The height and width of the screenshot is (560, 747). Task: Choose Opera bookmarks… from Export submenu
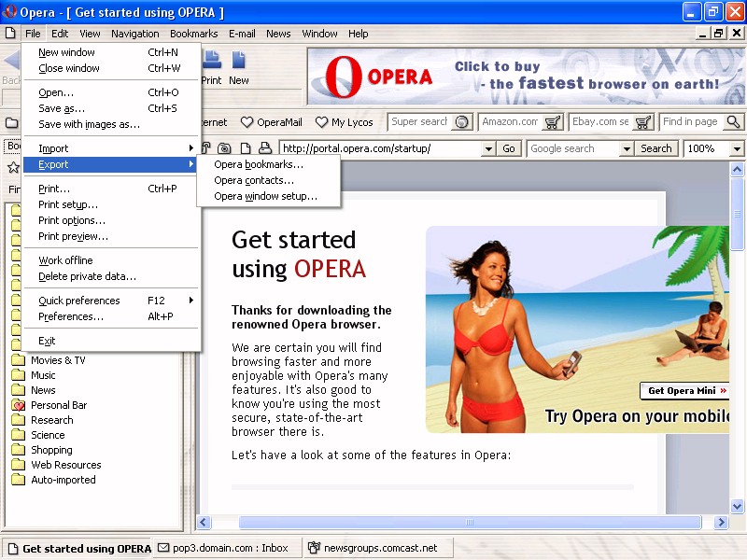tap(269, 164)
